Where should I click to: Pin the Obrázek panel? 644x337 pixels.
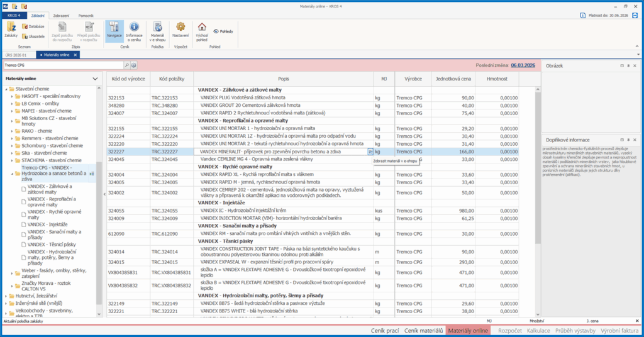pyautogui.click(x=628, y=65)
